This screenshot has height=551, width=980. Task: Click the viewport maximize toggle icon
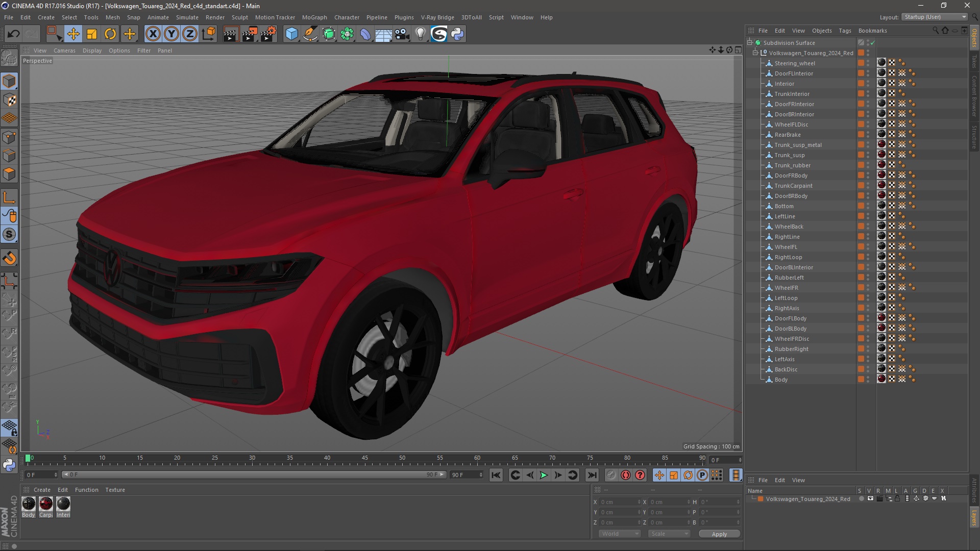point(739,50)
